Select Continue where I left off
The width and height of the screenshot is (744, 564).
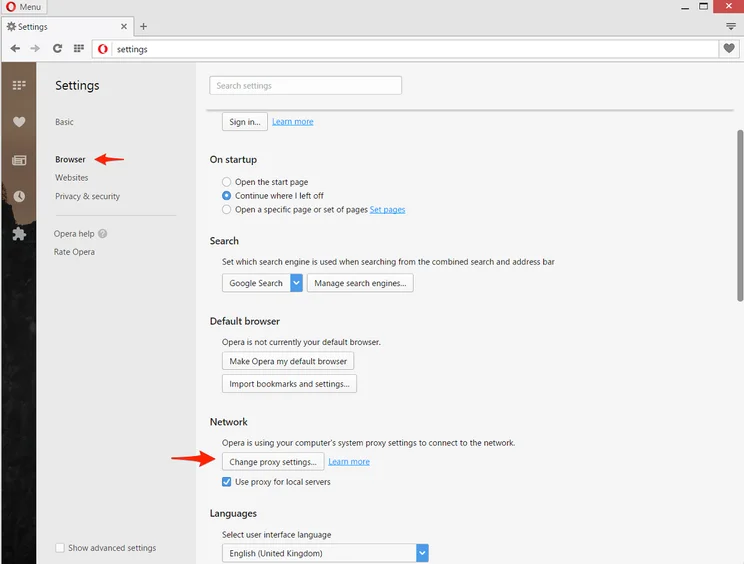(x=227, y=195)
